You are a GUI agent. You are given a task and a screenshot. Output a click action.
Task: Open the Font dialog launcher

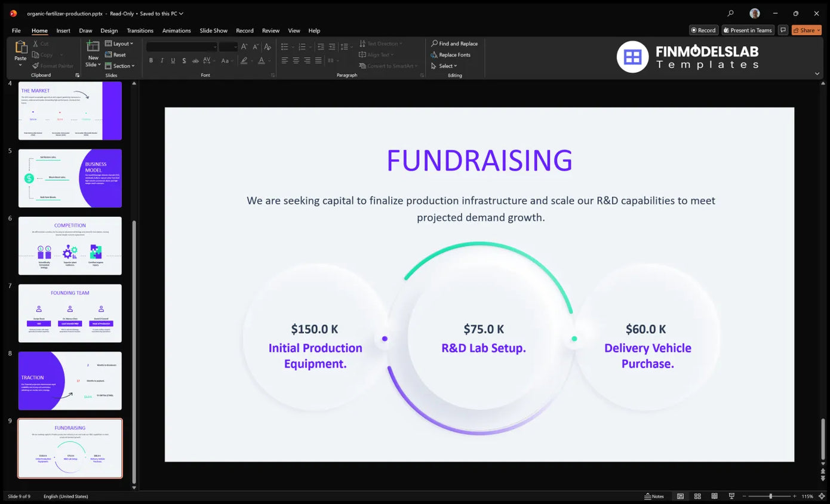(273, 75)
